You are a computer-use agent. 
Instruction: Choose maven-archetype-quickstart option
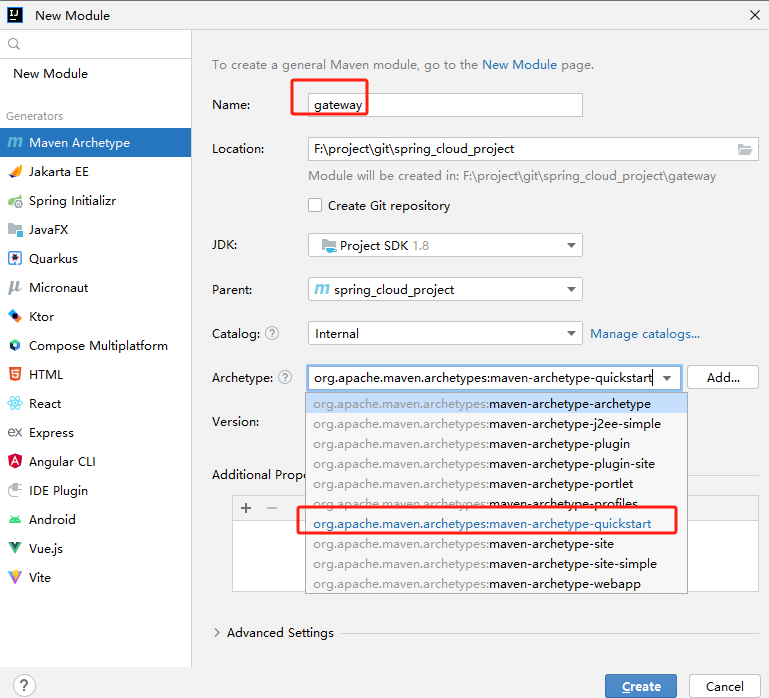(496, 524)
